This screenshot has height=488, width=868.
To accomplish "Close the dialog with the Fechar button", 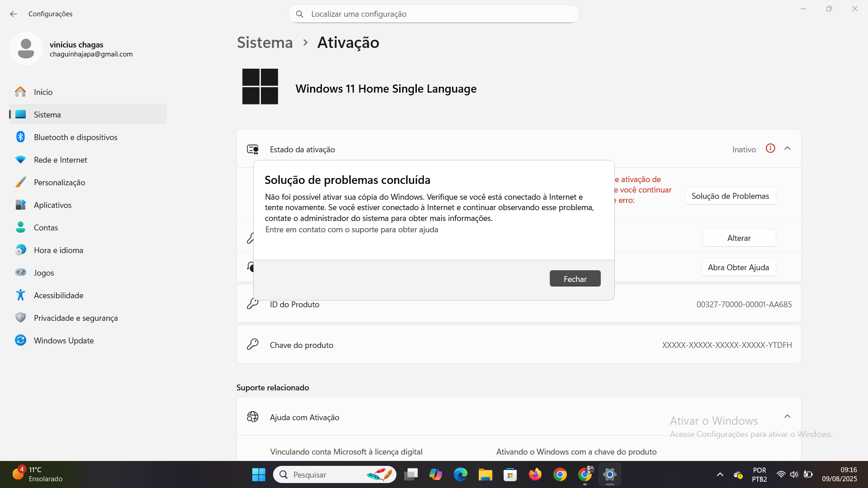I will coord(575,279).
